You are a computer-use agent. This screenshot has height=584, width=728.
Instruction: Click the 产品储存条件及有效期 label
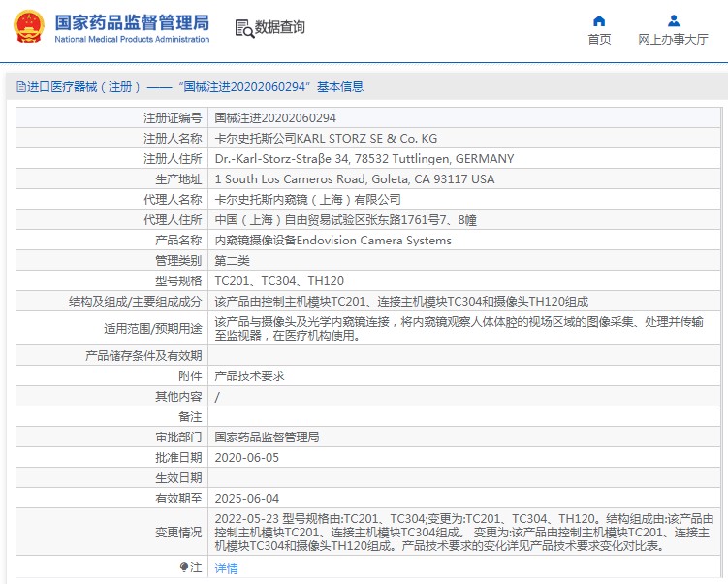point(143,356)
